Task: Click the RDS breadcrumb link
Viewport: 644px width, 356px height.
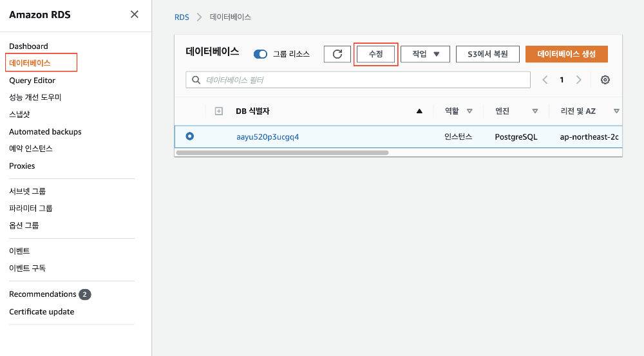Action: tap(182, 17)
